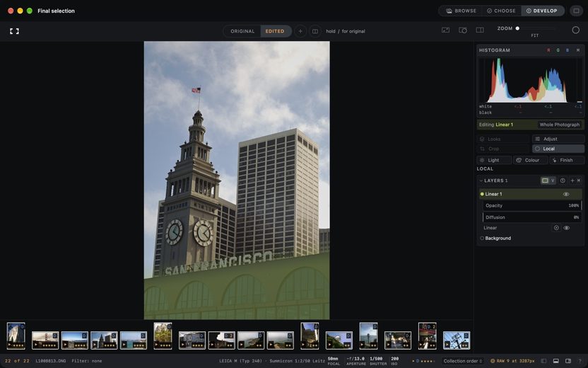Screen dimensions: 588x368
Task: Toggle the mask overlay icon in Layers header
Action: [x=545, y=180]
